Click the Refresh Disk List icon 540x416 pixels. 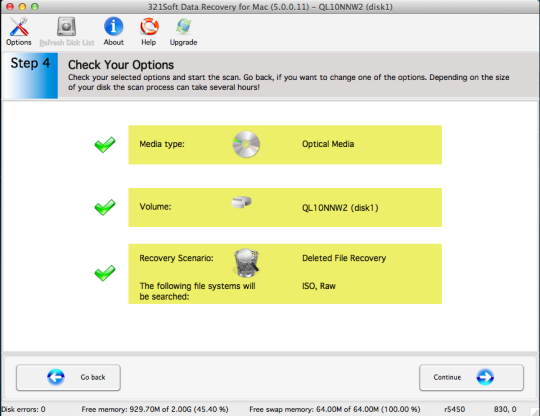tap(66, 27)
